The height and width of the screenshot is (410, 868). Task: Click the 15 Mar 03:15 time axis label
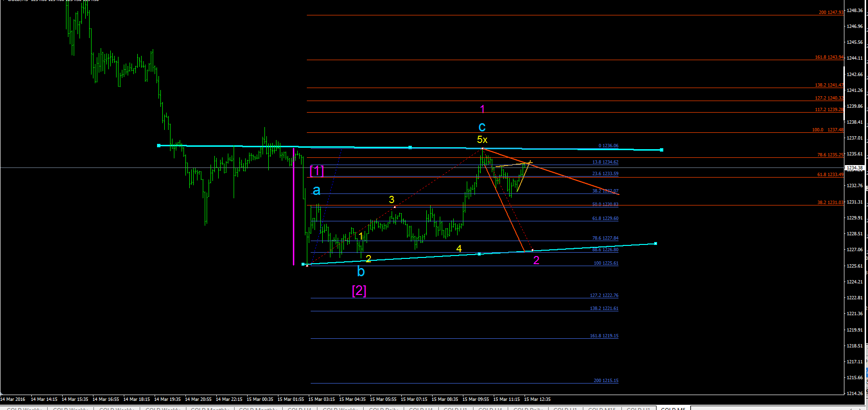pyautogui.click(x=321, y=399)
